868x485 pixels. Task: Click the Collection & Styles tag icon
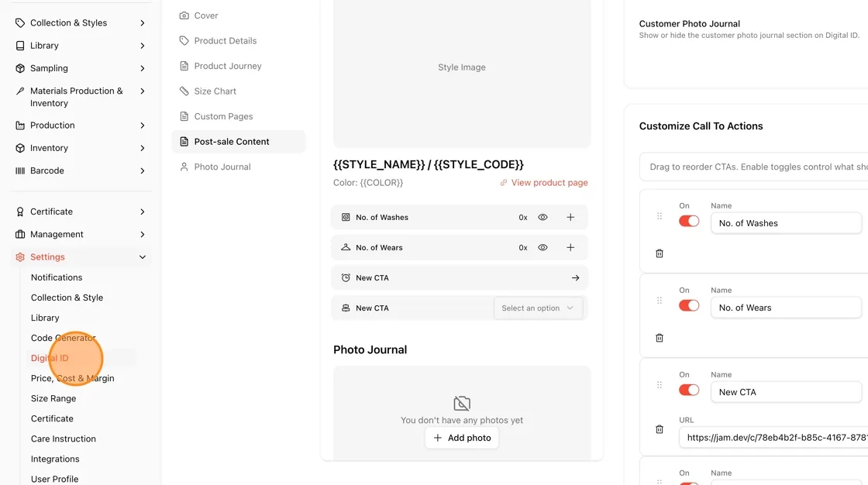coord(20,22)
